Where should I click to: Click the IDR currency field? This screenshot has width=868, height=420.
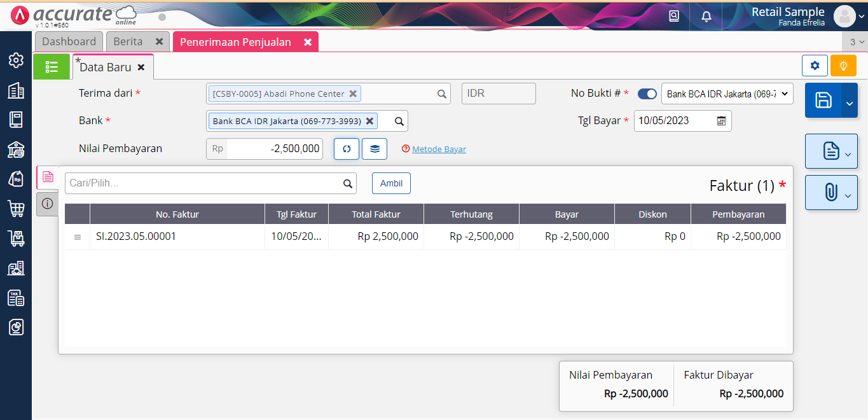(499, 94)
